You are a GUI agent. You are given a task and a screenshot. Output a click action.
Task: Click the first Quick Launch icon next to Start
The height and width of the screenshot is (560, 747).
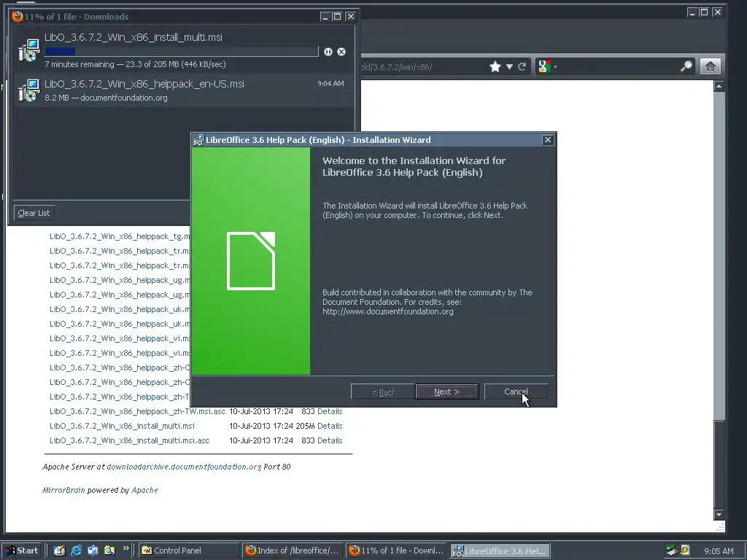tap(59, 551)
